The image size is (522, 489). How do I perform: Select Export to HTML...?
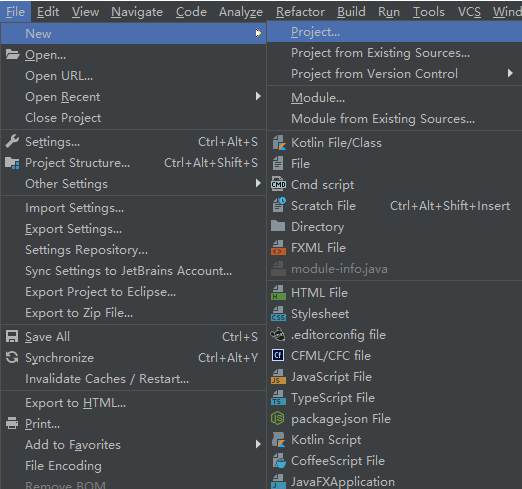(133, 403)
